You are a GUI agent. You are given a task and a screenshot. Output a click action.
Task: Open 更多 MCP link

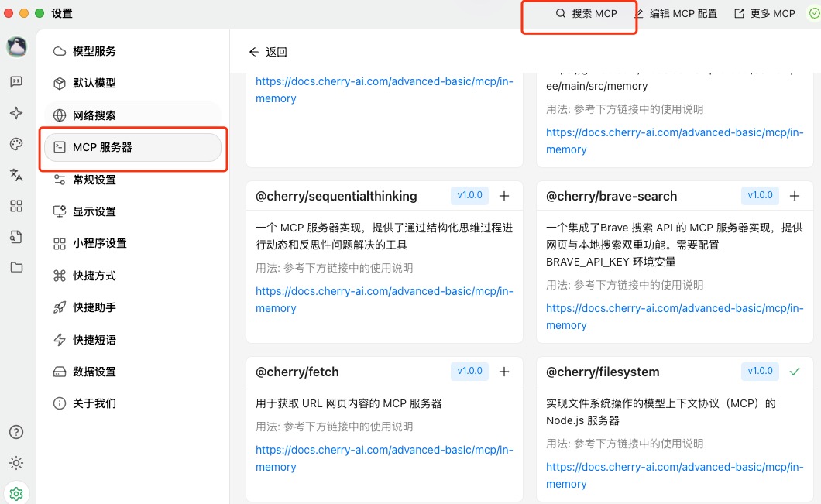[765, 14]
